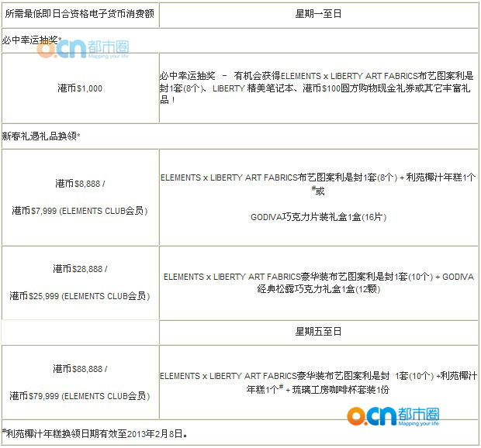Image resolution: width=481 pixels, height=448 pixels.
Task: Select '经典松露巧克力礼盒1盒(12颗)' text
Action: coord(319,289)
